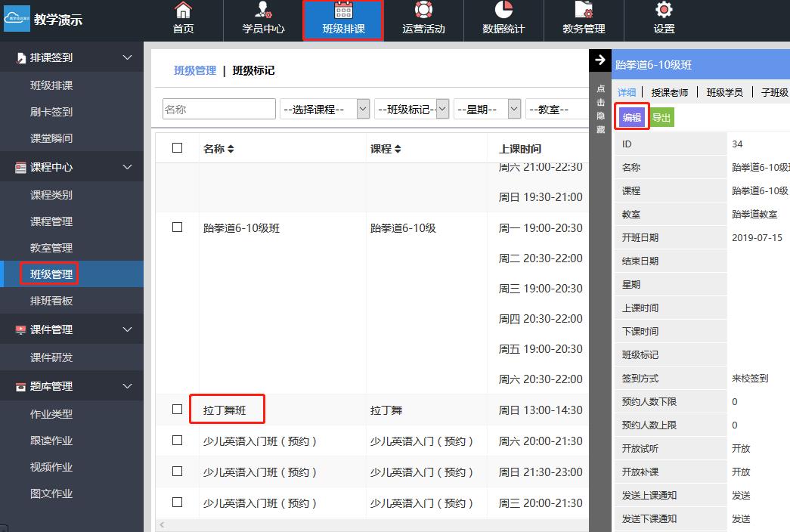Open the 学员中心 student center icon
The height and width of the screenshot is (532, 790).
263,11
